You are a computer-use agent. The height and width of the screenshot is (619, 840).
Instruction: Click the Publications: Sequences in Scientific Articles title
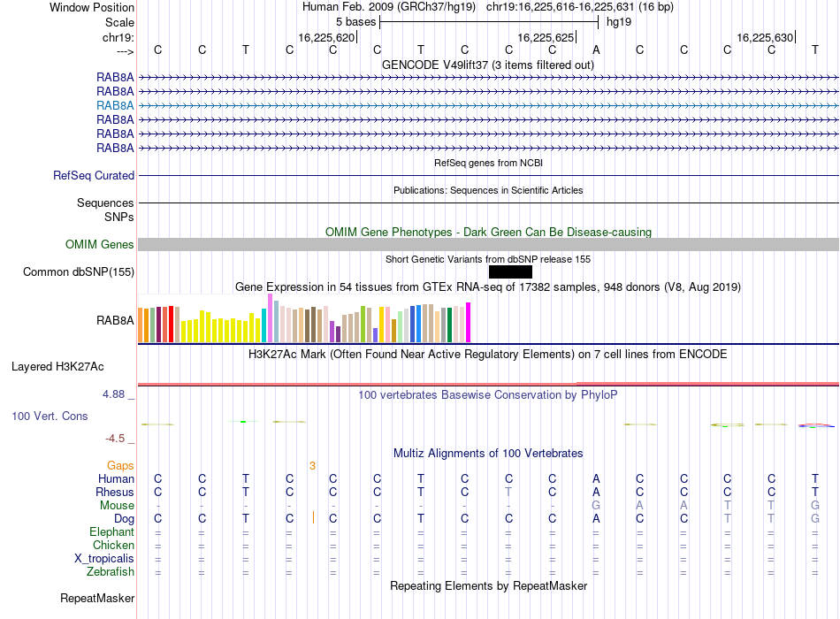tap(488, 190)
